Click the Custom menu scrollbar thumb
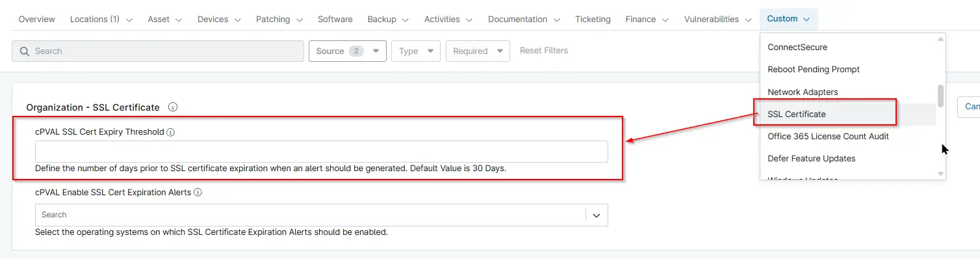Viewport: 980px width, 259px height. [x=940, y=96]
